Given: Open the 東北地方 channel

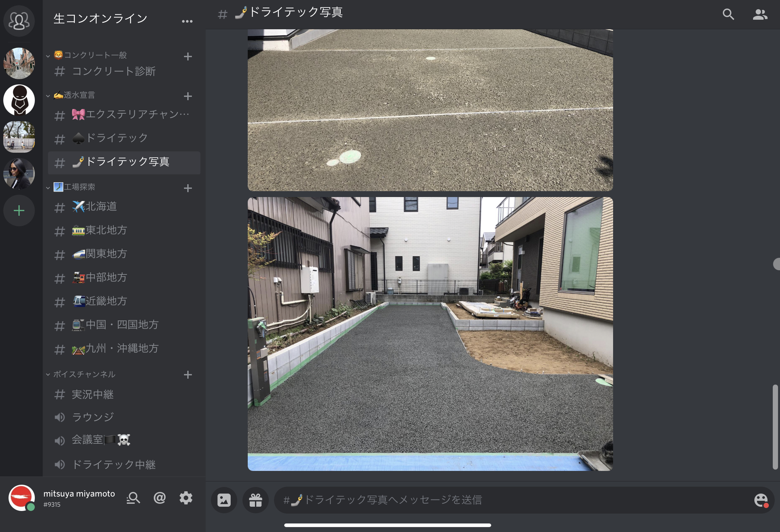Looking at the screenshot, I should pyautogui.click(x=124, y=231).
